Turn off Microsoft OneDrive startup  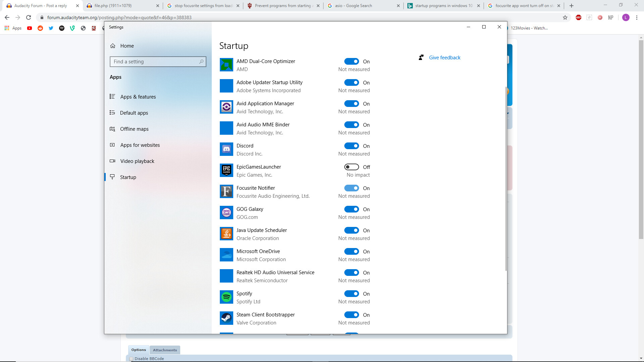(351, 251)
